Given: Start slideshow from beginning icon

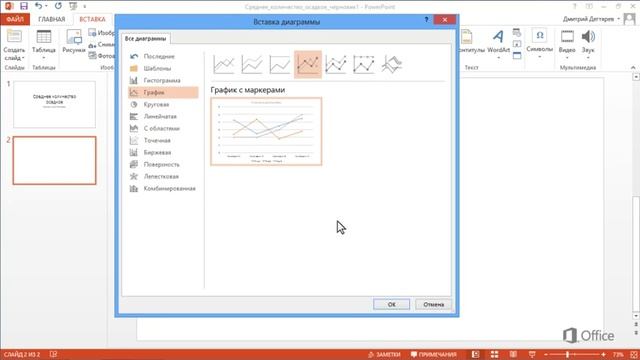Looking at the screenshot, I should click(73, 6).
